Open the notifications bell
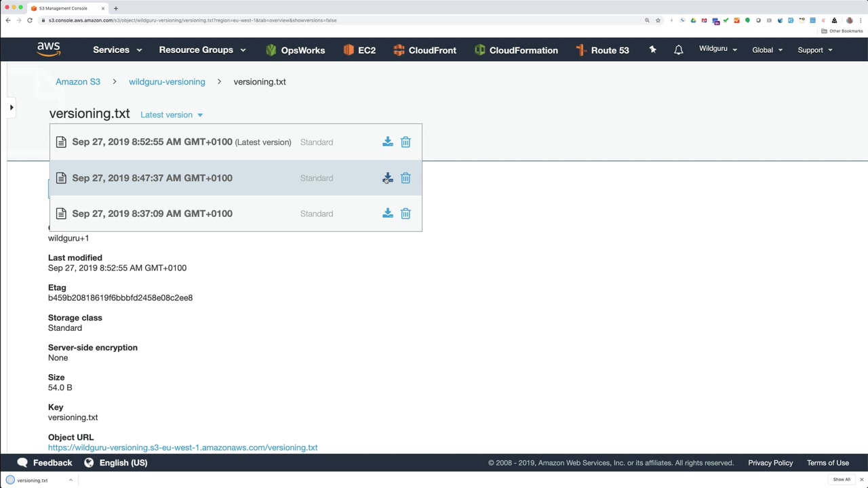This screenshot has width=868, height=488. [678, 49]
